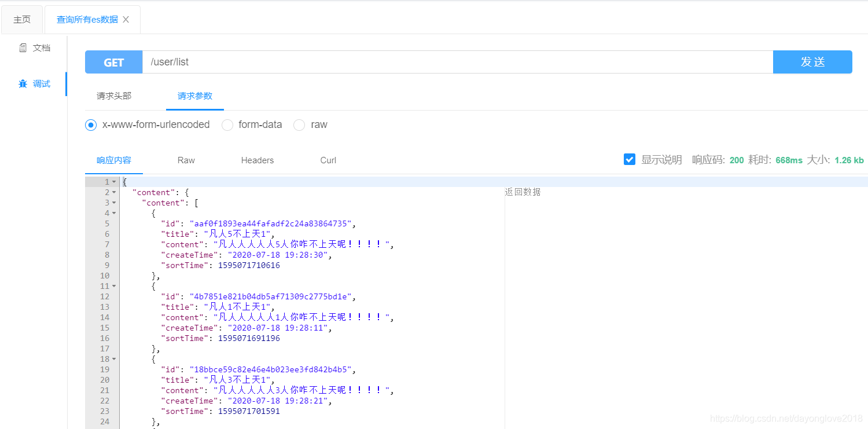Screen dimensions: 868x429
Task: Select the raw radio option
Action: click(x=299, y=125)
